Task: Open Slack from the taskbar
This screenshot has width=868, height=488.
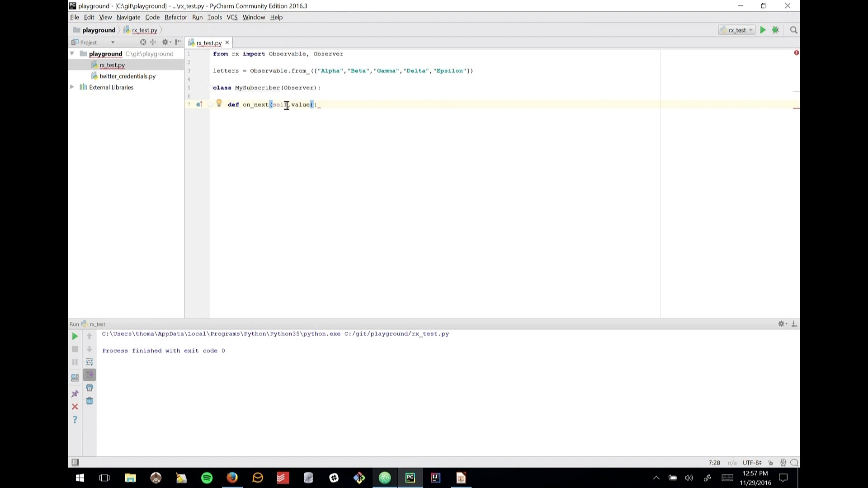Action: (334, 478)
